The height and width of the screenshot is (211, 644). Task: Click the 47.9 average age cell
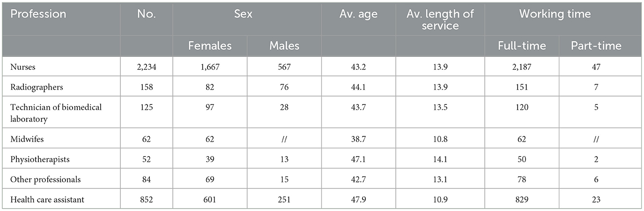[x=358, y=199]
